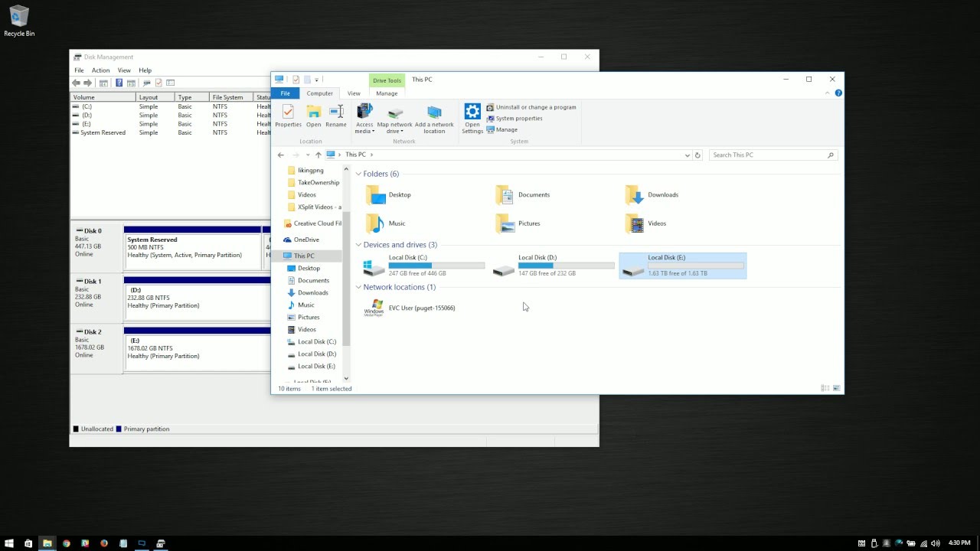Open the File menu in Disk Management
This screenshot has height=551, width=980.
pyautogui.click(x=79, y=70)
